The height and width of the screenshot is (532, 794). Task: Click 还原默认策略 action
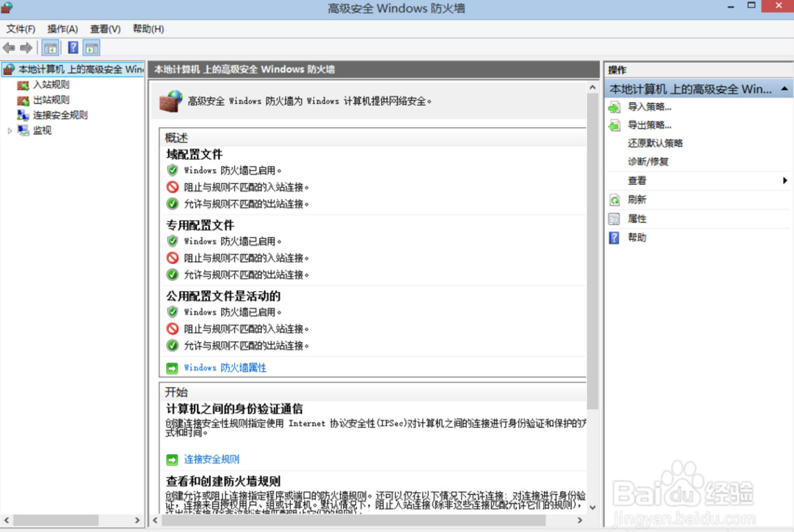click(655, 143)
